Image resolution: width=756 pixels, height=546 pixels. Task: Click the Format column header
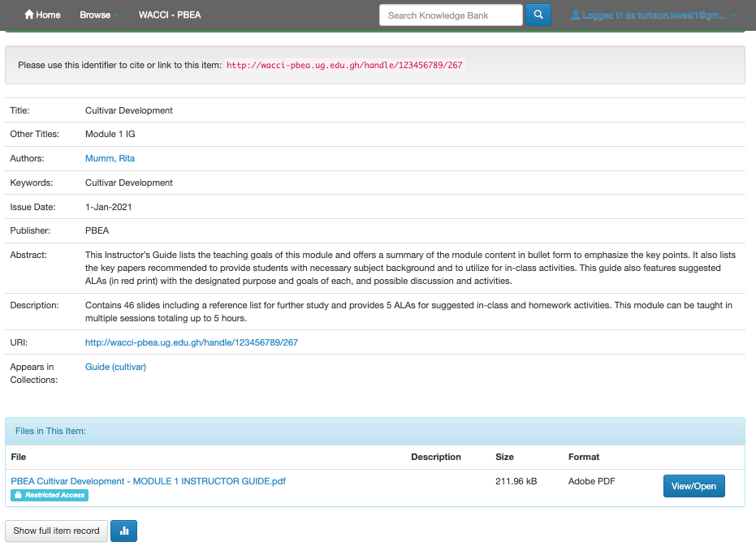[583, 457]
